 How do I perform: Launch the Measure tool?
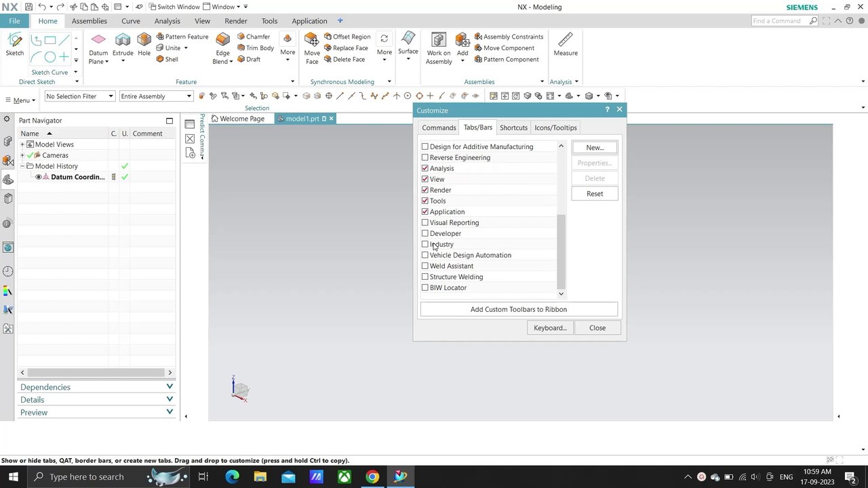click(566, 45)
